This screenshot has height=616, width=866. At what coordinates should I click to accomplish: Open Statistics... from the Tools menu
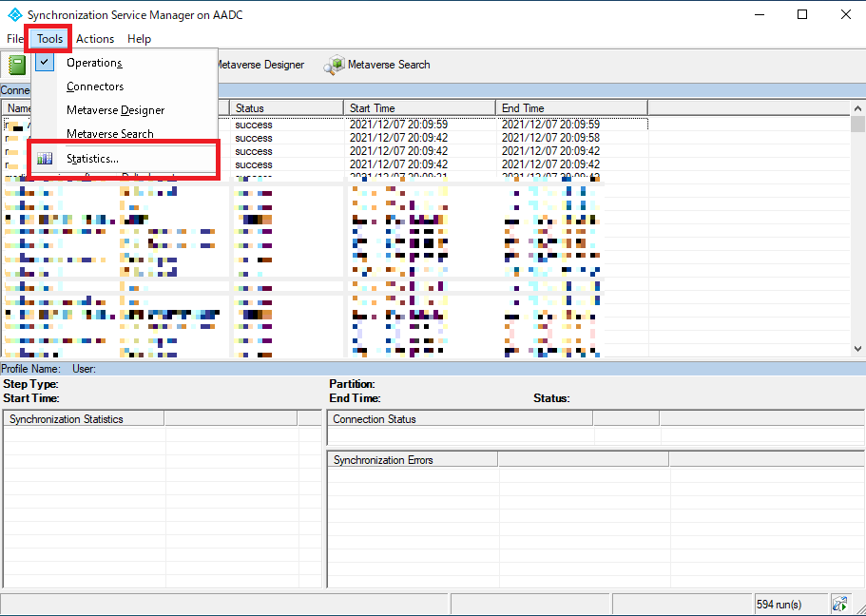tap(124, 159)
